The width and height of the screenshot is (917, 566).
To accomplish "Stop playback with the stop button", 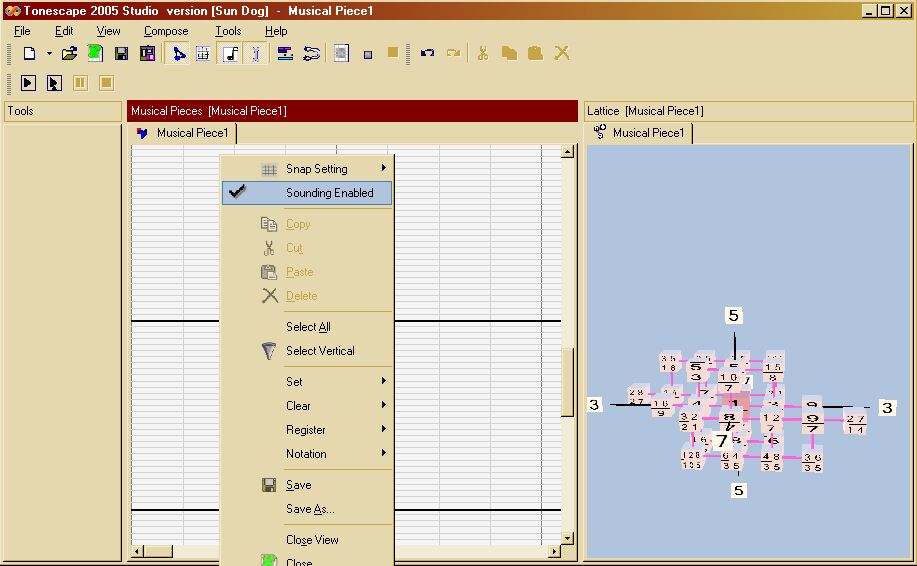I will coord(106,83).
